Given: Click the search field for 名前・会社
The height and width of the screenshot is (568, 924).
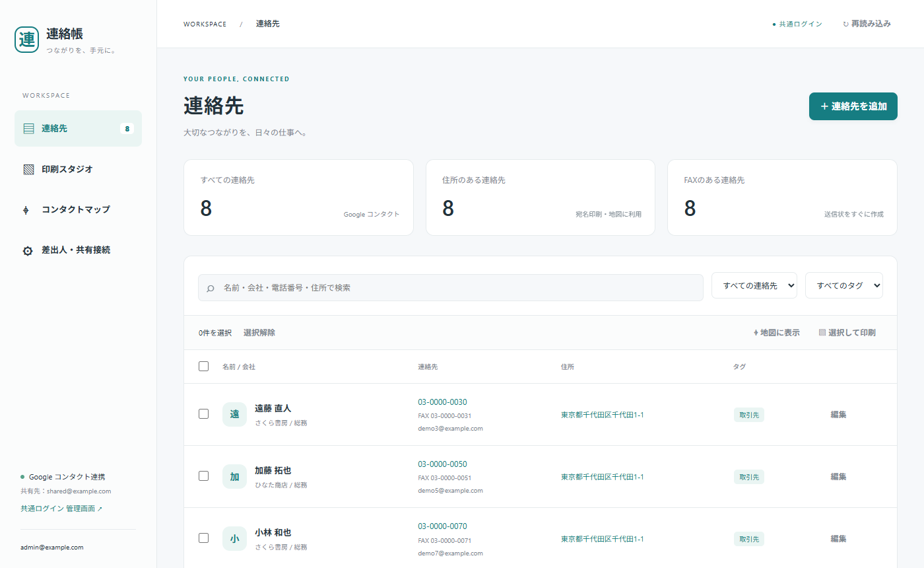Looking at the screenshot, I should pyautogui.click(x=451, y=288).
